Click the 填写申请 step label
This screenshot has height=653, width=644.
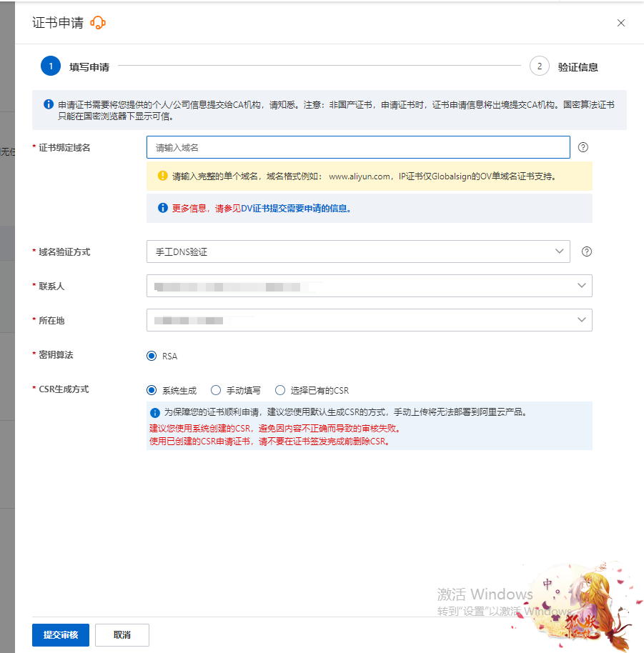(89, 67)
